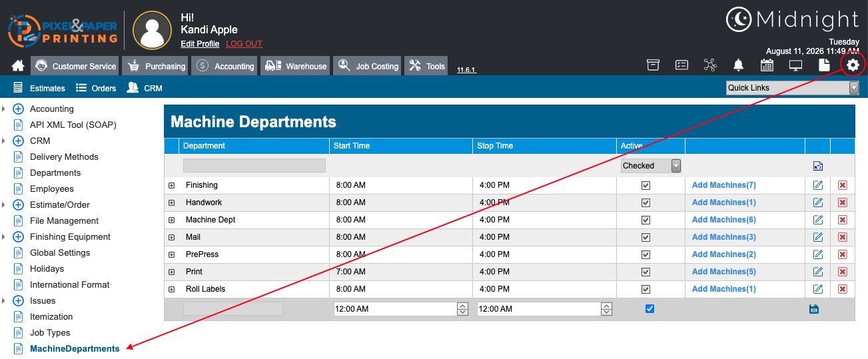This screenshot has width=868, height=359.
Task: Toggle Active checkbox for PrePress
Action: pos(646,254)
